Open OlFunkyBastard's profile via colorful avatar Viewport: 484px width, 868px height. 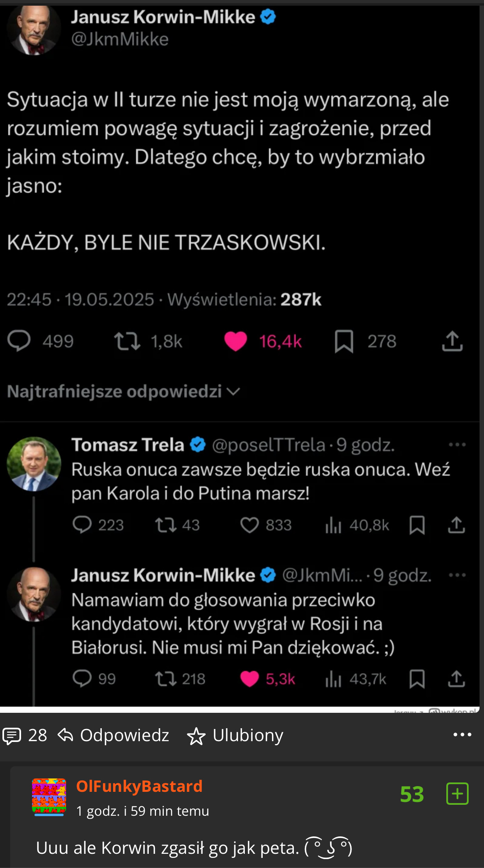coord(49,796)
